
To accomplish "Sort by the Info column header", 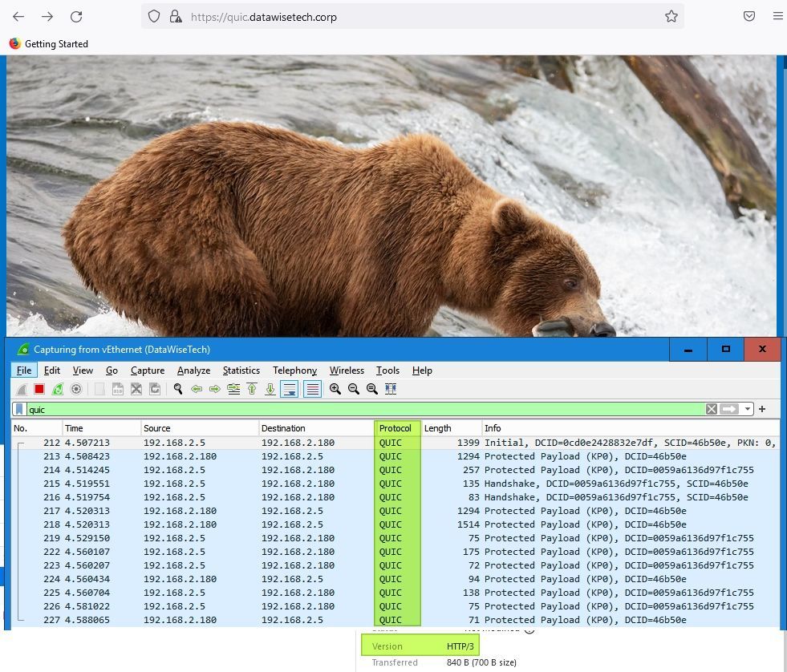I will 631,428.
